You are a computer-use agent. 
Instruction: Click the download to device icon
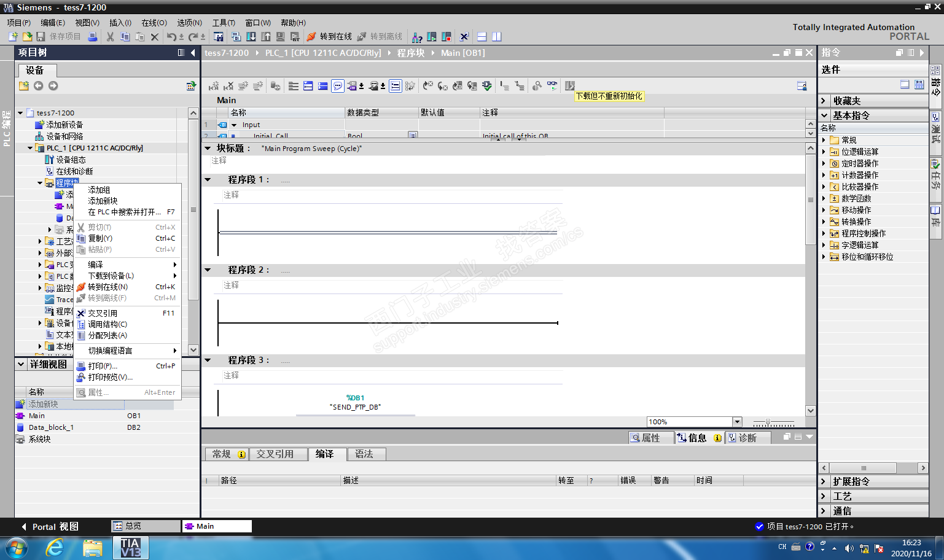tap(251, 37)
